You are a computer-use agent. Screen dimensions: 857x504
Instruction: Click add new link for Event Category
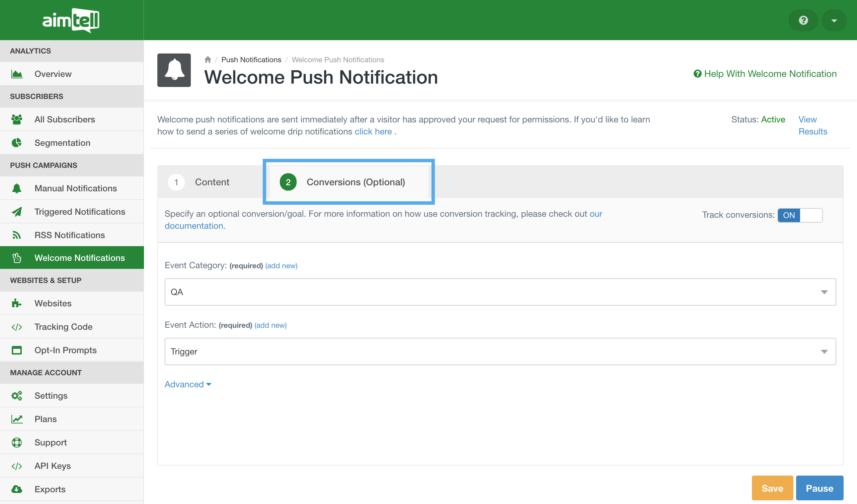281,266
